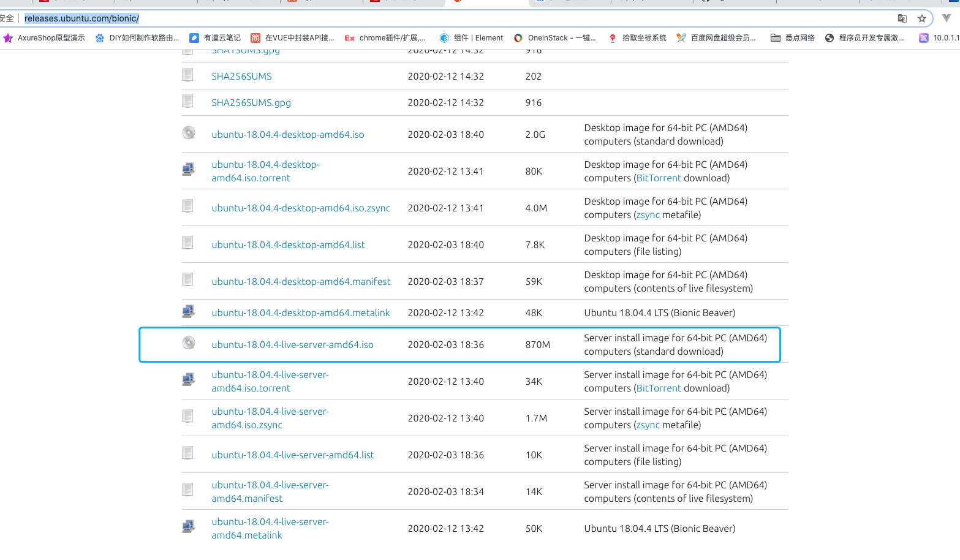Select the 50K size cell

534,529
